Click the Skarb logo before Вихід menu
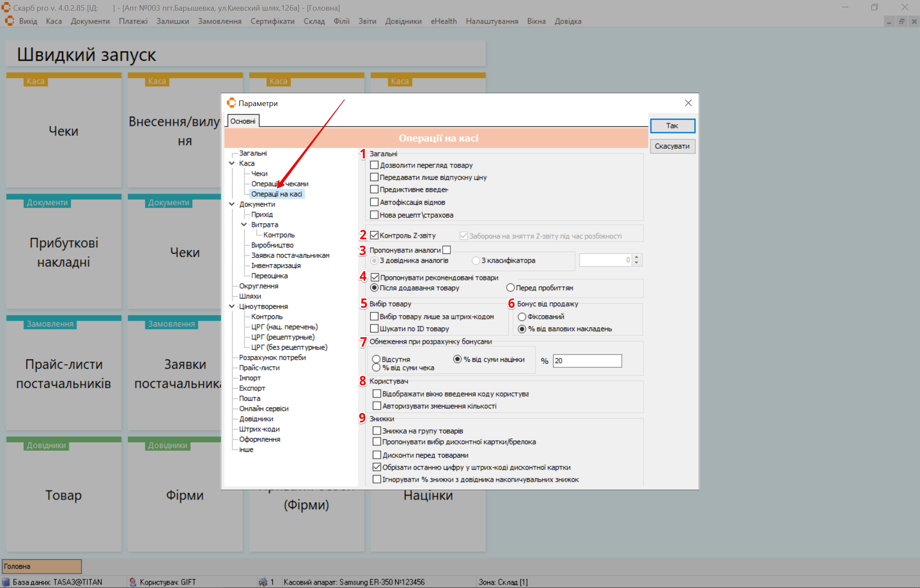Image resolution: width=920 pixels, height=588 pixels. coord(9,21)
